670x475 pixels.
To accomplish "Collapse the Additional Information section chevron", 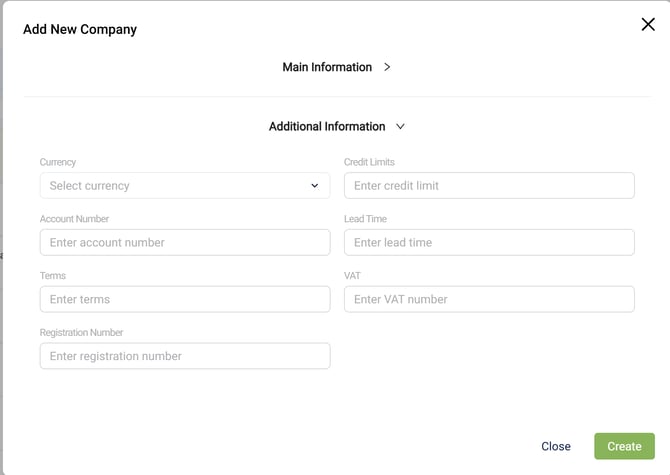I will pos(400,127).
